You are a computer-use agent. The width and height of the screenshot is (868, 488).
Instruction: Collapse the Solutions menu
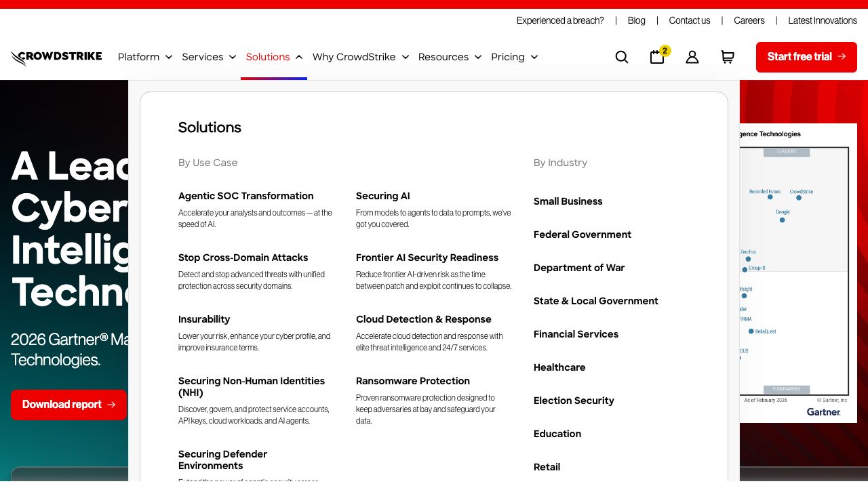click(274, 57)
